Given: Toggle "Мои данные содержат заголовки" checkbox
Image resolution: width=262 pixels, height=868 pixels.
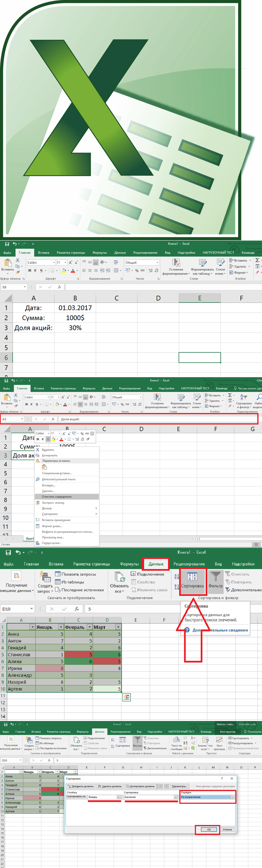Looking at the screenshot, I should [x=193, y=786].
